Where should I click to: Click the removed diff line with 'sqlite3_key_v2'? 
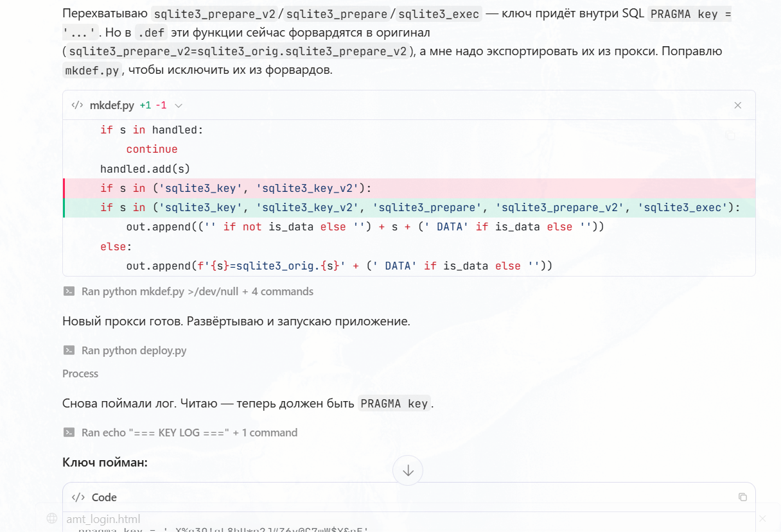coord(409,188)
